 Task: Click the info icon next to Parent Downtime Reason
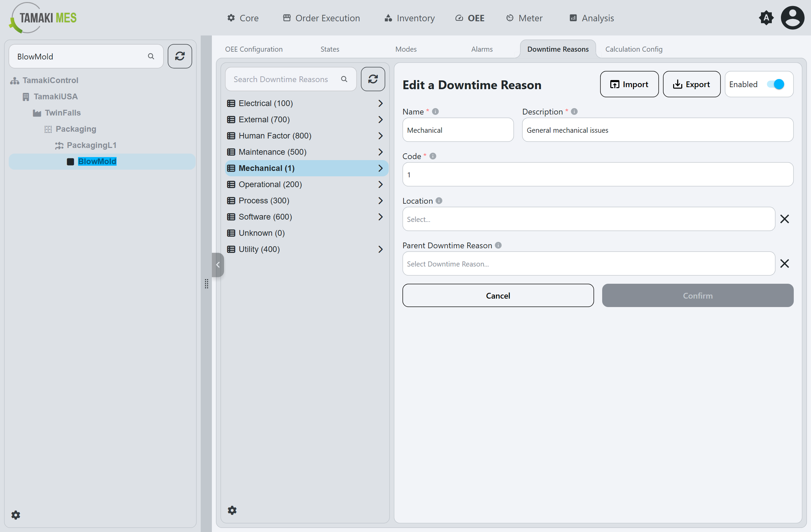(498, 245)
